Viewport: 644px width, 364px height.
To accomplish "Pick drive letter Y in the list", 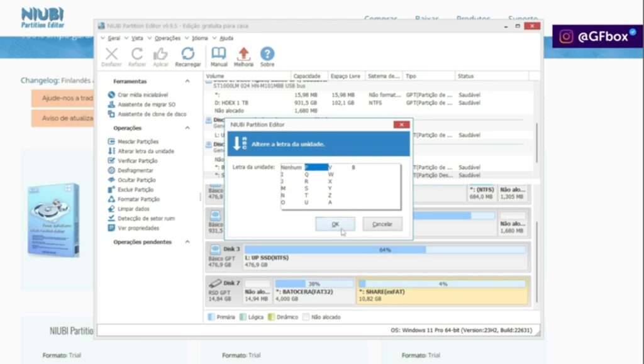I will (330, 189).
